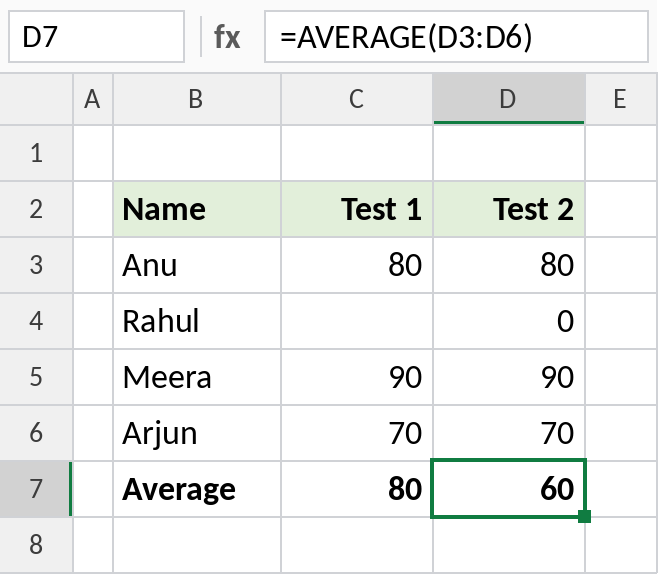Click the fx insert function icon
This screenshot has width=658, height=574.
[227, 37]
